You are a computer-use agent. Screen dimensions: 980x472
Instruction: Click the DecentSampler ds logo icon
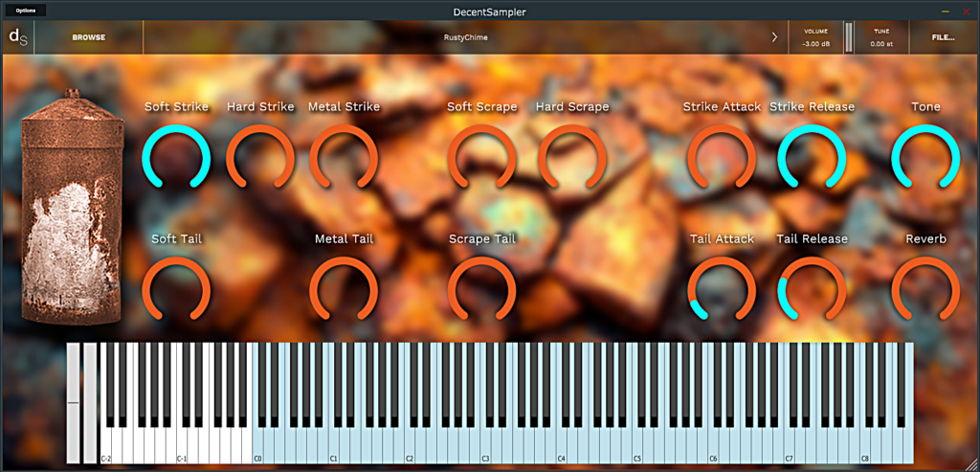click(18, 37)
